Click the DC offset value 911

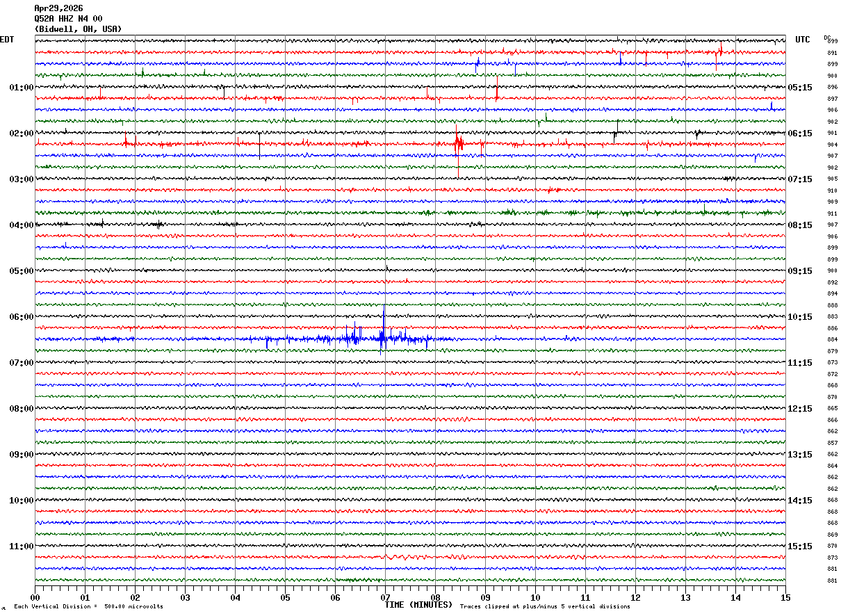pyautogui.click(x=832, y=213)
